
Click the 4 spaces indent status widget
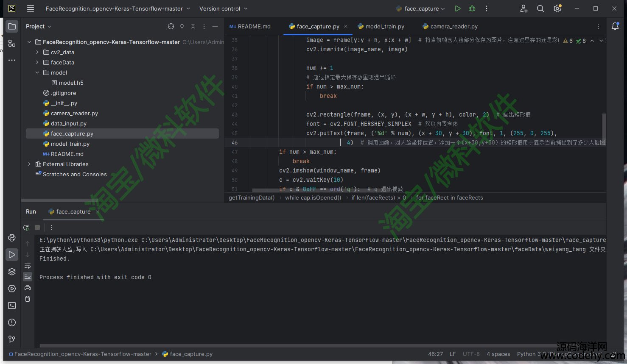coord(498,354)
